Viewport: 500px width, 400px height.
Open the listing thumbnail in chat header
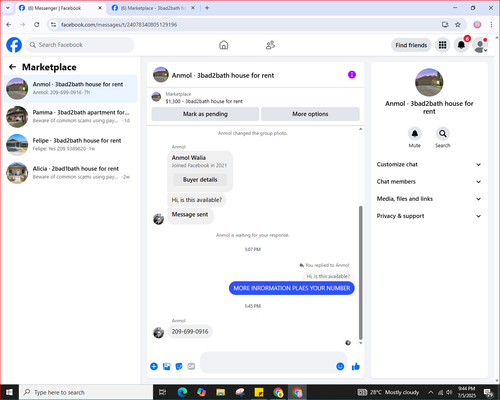point(161,75)
